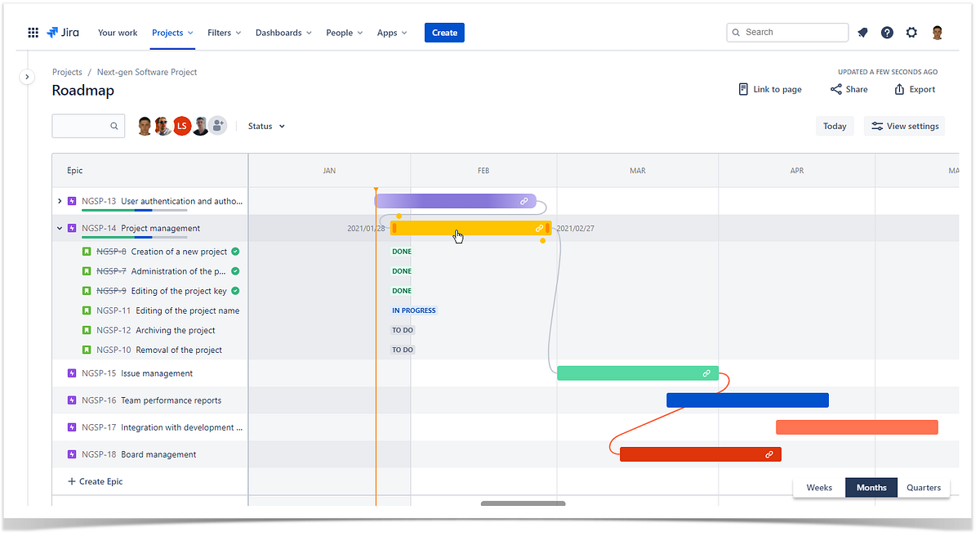Open the Atlassian app switcher grid
The width and height of the screenshot is (980, 536).
(x=33, y=32)
